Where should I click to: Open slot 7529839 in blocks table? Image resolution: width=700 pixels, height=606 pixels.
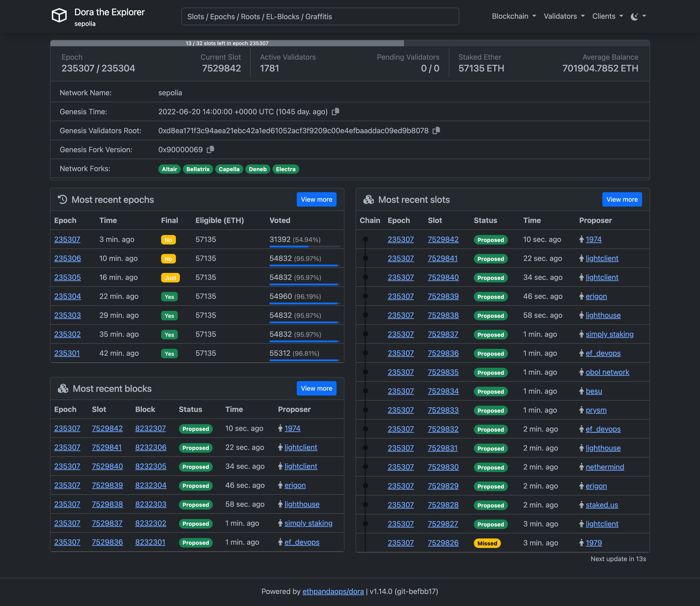click(x=107, y=485)
